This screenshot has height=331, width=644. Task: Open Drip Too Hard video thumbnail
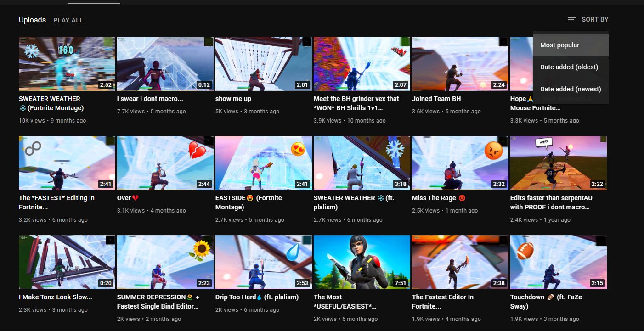[x=263, y=262]
